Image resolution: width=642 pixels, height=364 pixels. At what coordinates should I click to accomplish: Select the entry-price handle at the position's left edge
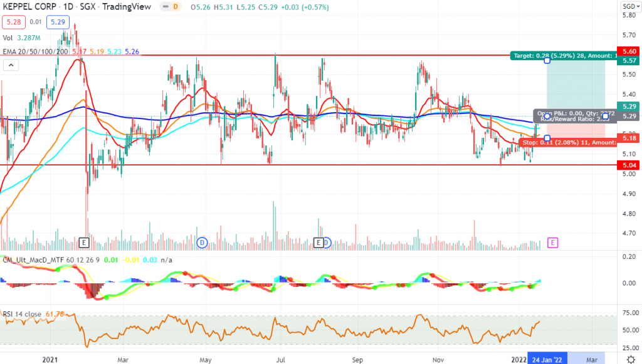(547, 117)
